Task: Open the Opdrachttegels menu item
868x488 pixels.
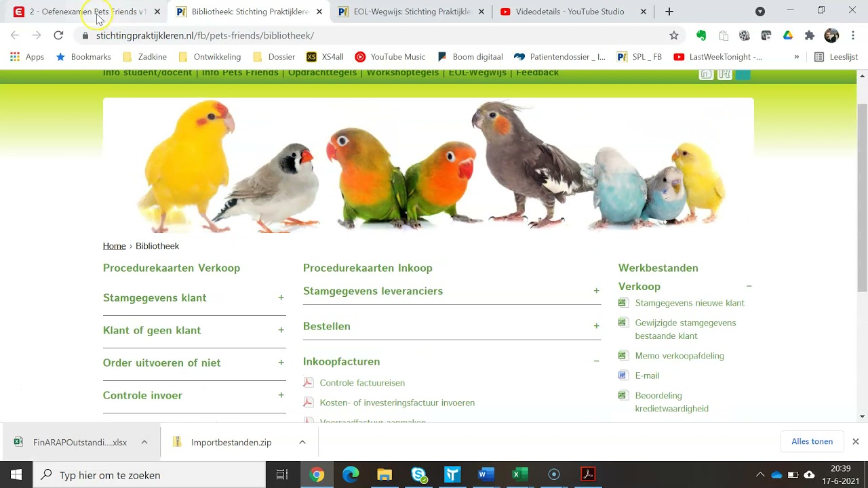Action: 322,73
